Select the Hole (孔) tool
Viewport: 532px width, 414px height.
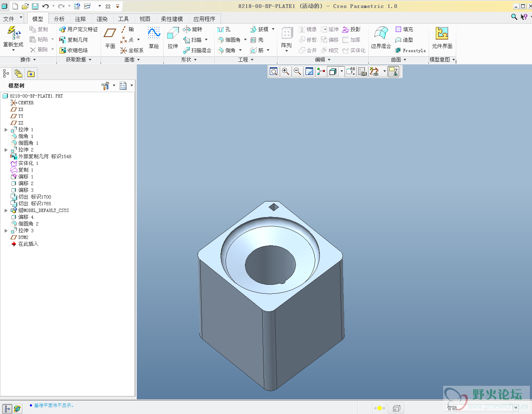tap(224, 29)
